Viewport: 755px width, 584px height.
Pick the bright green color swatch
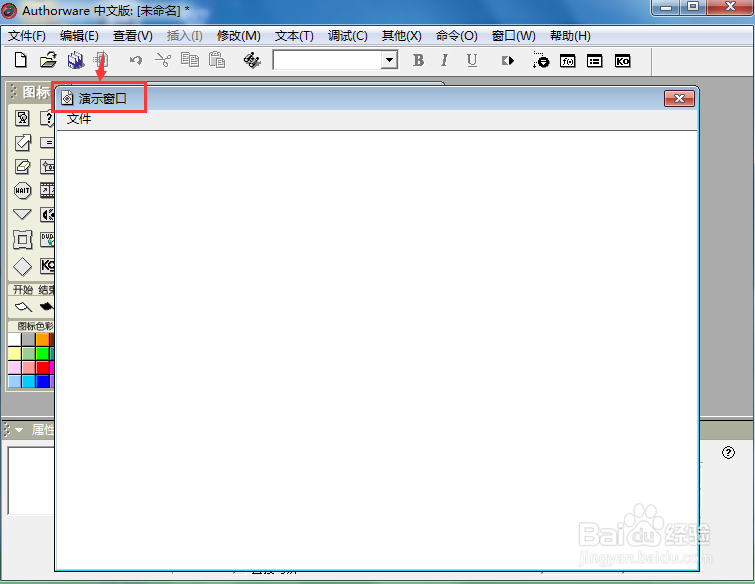42,354
